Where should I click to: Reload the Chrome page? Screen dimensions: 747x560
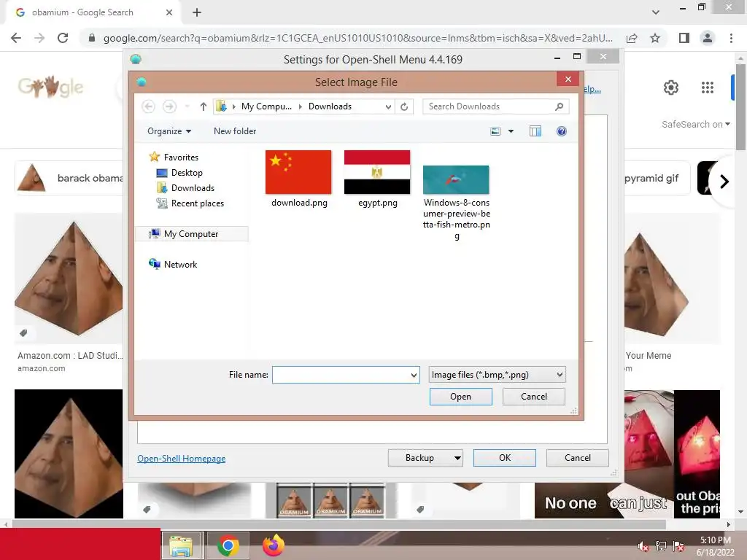pos(63,38)
